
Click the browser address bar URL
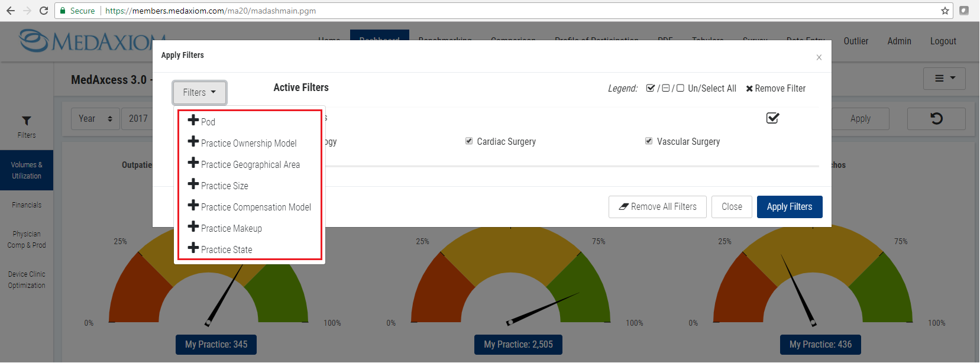click(x=211, y=11)
